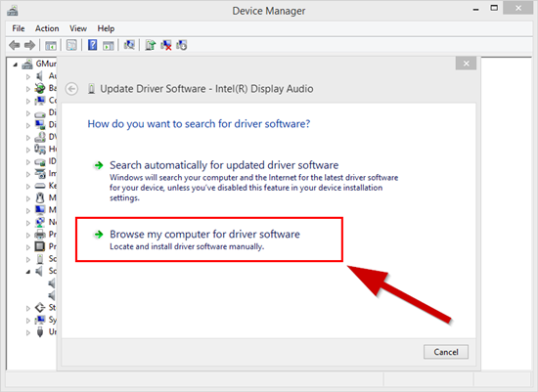Click the blue question mark Help icon

92,45
